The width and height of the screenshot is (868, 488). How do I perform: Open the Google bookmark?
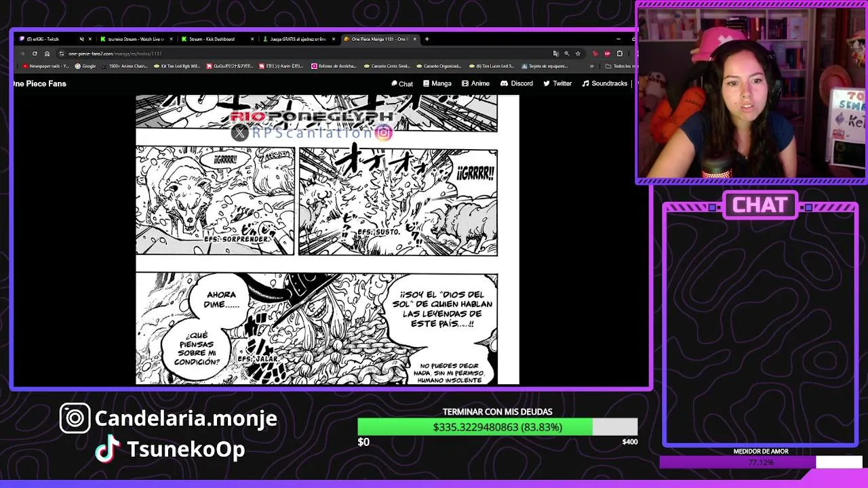[85, 66]
